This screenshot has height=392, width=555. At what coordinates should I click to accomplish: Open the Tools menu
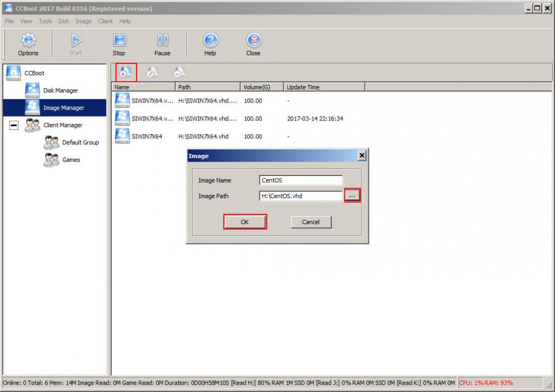[x=46, y=21]
